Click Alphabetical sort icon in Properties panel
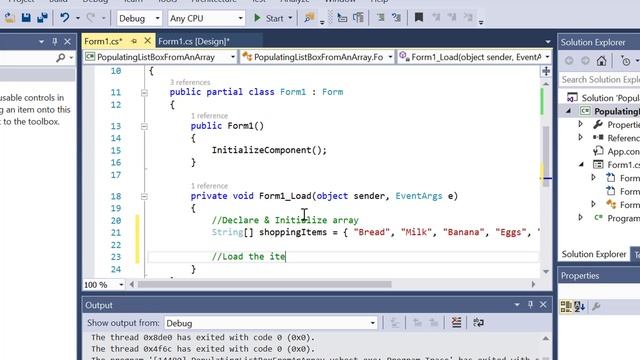Screen dimensions: 640x360 pos(579,306)
